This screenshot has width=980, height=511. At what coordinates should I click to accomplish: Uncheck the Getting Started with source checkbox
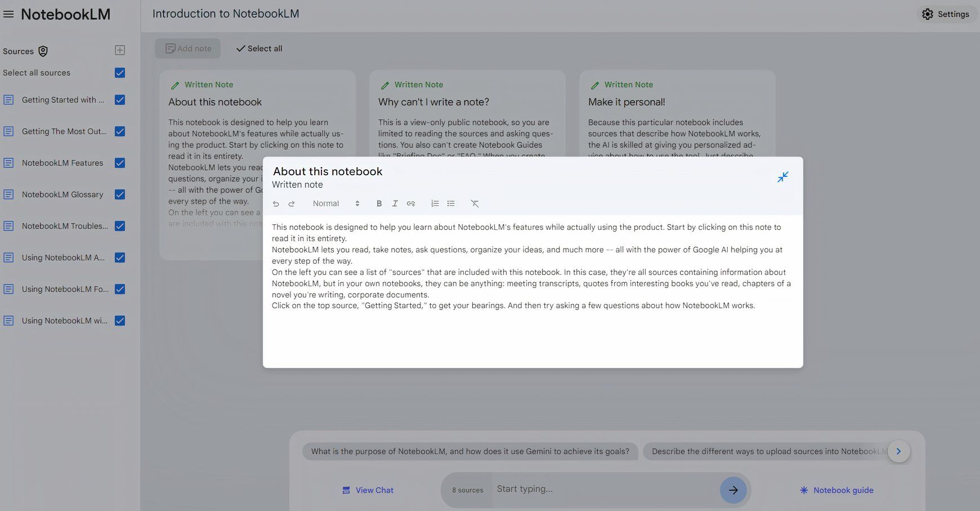pos(120,100)
